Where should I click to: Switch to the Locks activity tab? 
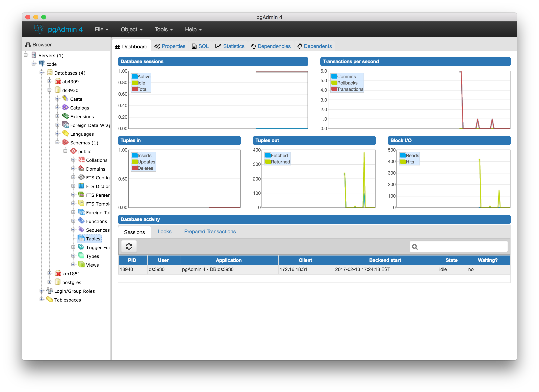165,232
